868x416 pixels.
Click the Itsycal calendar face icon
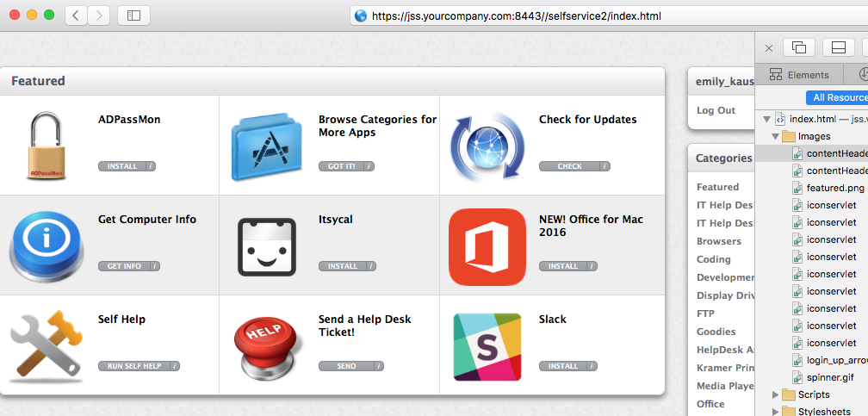pyautogui.click(x=267, y=246)
